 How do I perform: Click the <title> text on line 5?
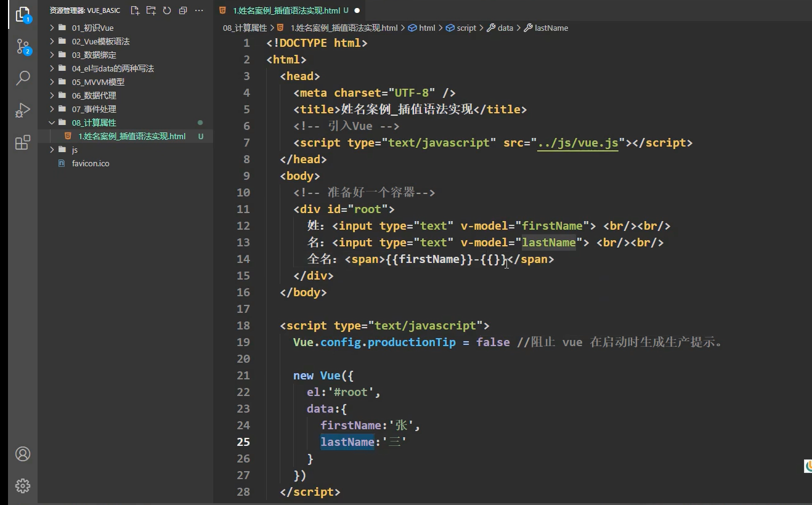pos(317,110)
